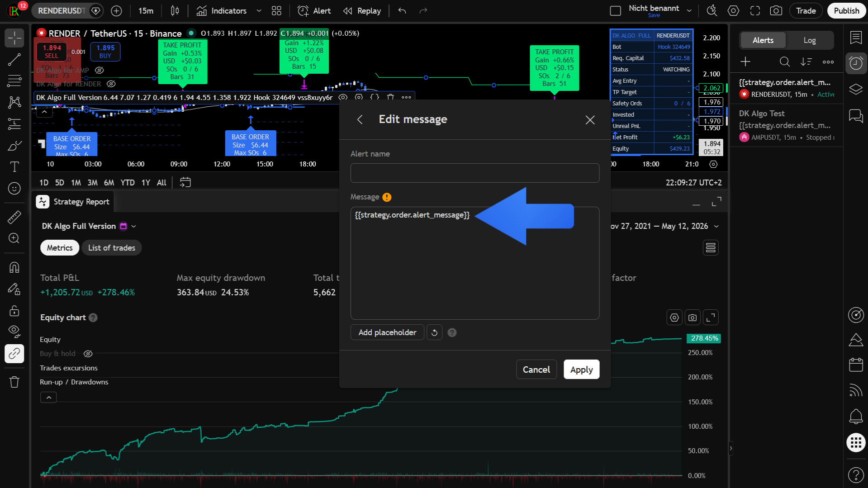Viewport: 868px width, 488px height.
Task: Toggle hide all drawings
Action: 14,332
